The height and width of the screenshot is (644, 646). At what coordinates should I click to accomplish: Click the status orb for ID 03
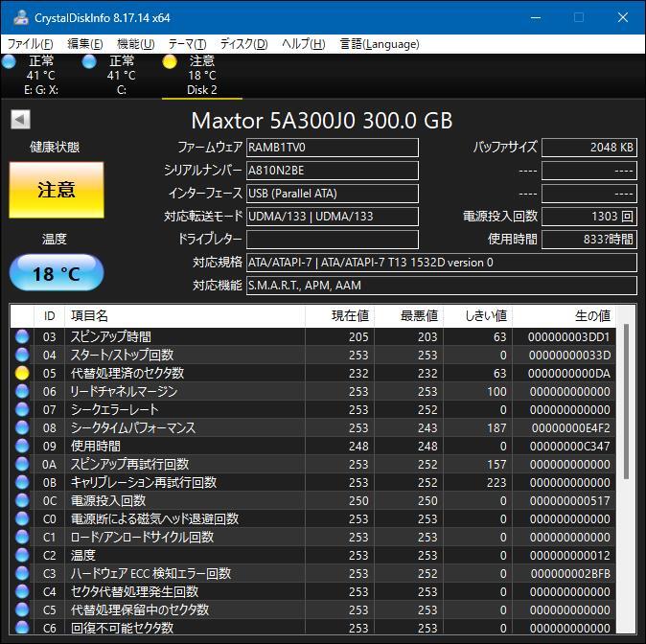[22, 336]
